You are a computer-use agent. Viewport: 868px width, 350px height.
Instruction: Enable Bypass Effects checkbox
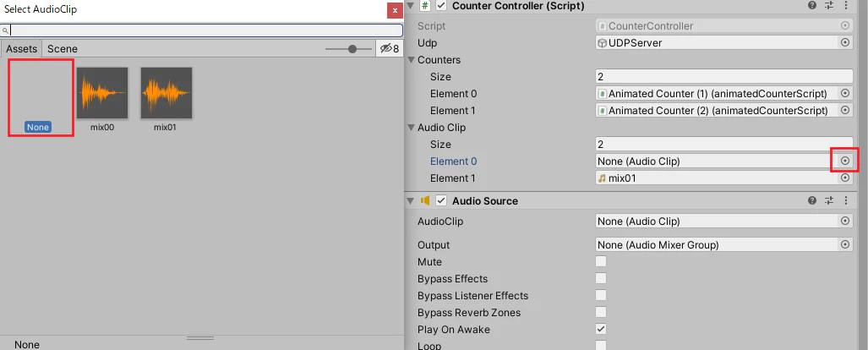(601, 278)
